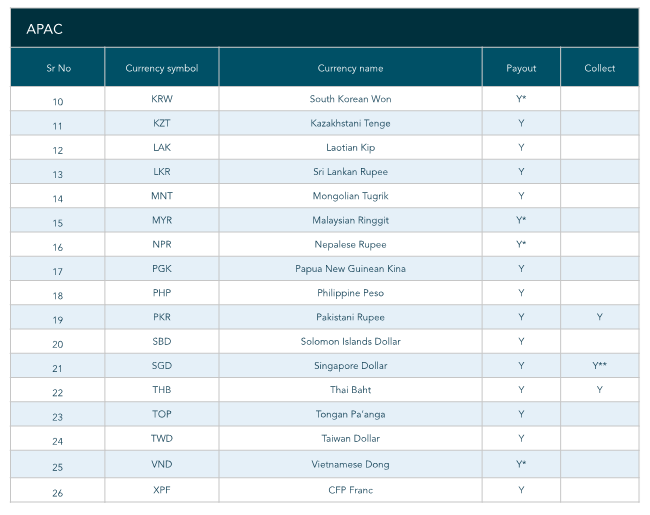The width and height of the screenshot is (650, 515).
Task: Click the Payout value for Nepalese Rupee
Action: [x=521, y=245]
